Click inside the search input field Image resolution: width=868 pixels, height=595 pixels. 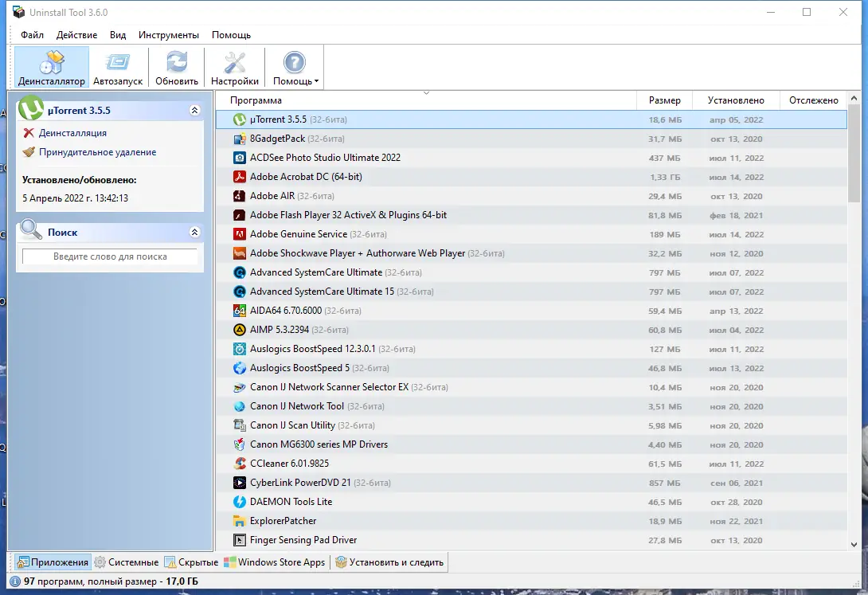coord(109,256)
